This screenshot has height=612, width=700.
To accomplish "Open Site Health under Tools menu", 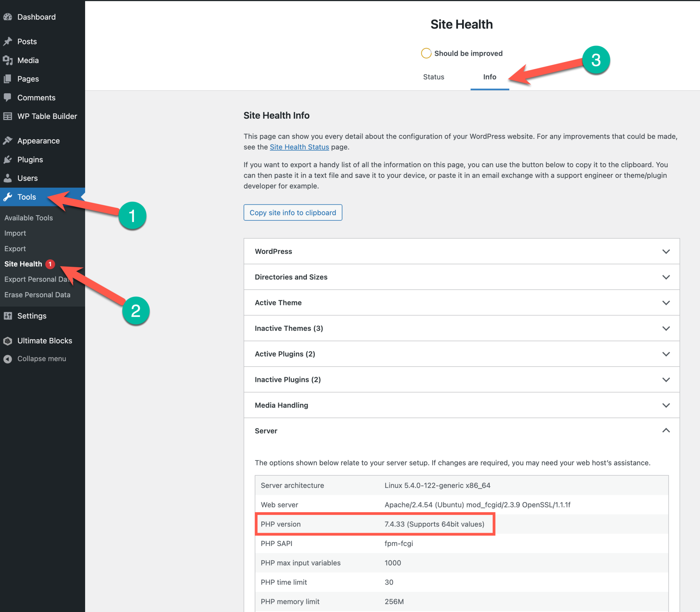I will tap(24, 263).
